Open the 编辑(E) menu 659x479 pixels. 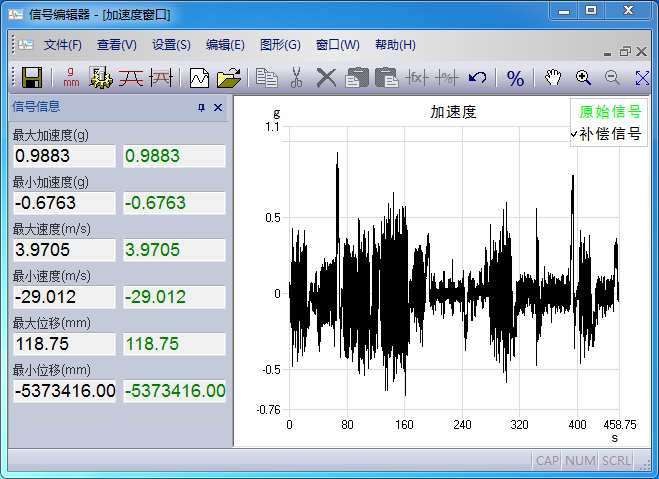tap(225, 45)
